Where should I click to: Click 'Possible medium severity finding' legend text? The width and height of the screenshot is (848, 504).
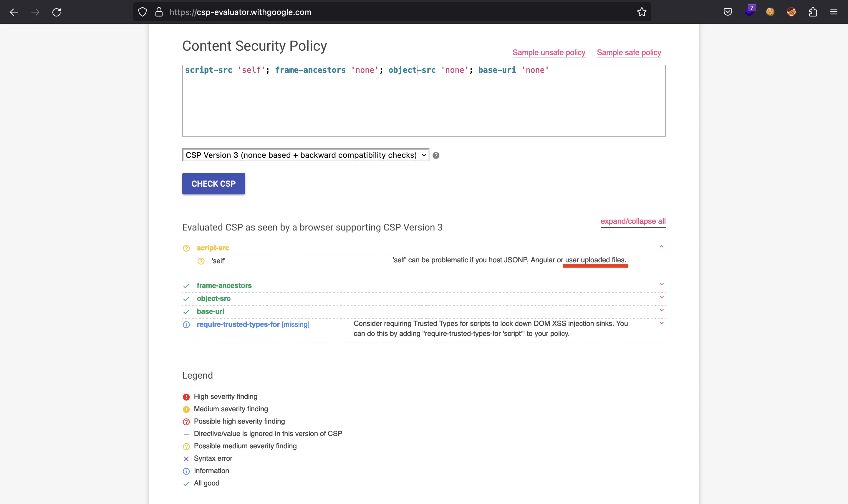tap(245, 446)
